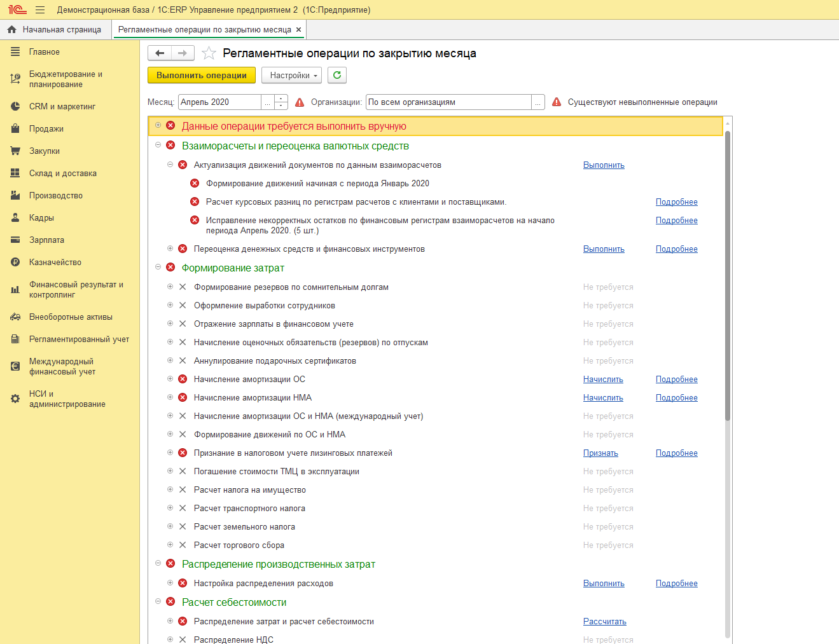
Task: Open Казначейство ruble coin icon
Action: point(15,262)
